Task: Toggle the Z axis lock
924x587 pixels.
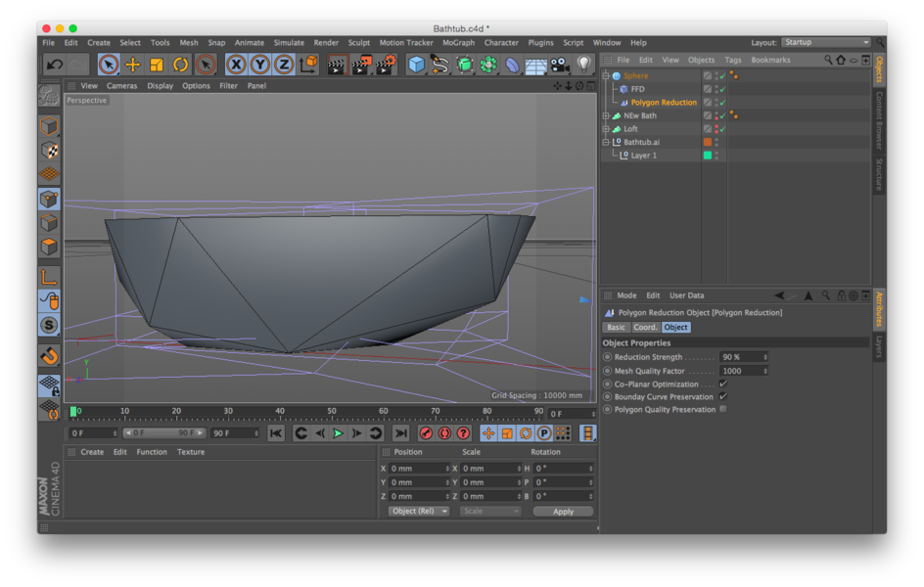Action: click(284, 65)
